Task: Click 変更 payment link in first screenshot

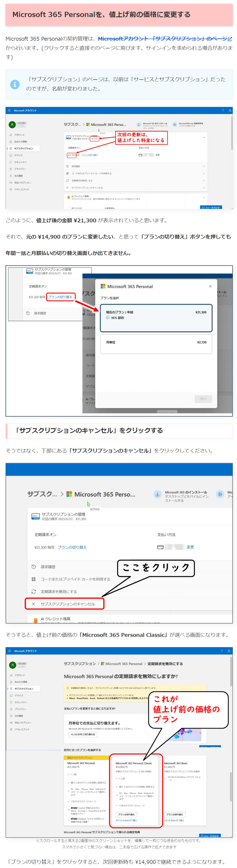Action: pyautogui.click(x=157, y=155)
